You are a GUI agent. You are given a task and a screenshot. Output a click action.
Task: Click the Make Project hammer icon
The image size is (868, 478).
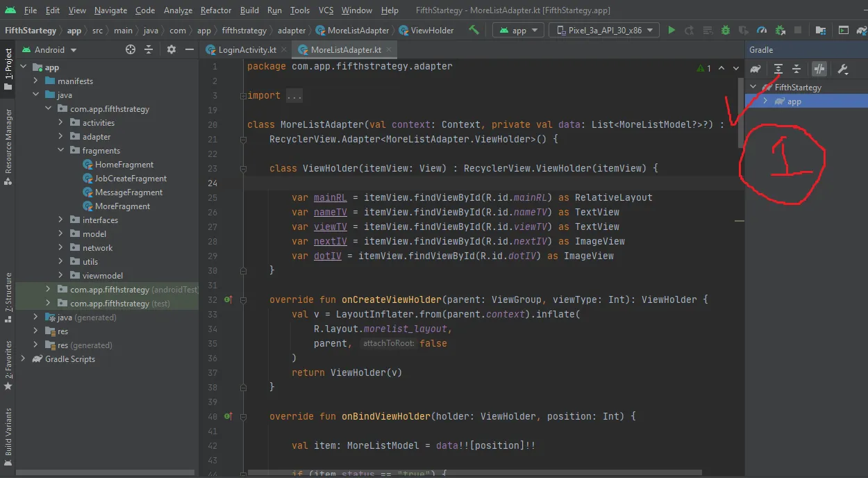click(474, 30)
